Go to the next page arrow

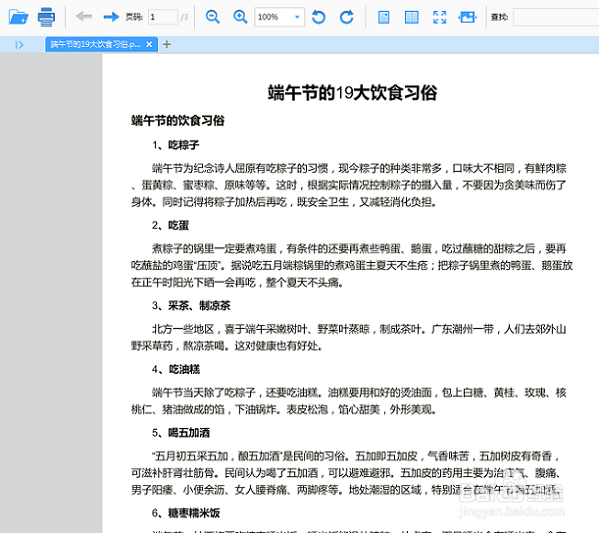[111, 16]
